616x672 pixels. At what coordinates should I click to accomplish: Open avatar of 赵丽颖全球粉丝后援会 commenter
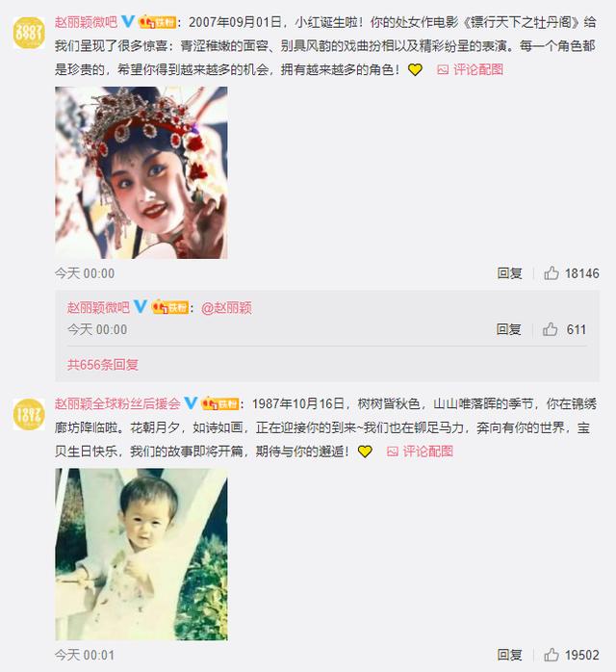[29, 414]
